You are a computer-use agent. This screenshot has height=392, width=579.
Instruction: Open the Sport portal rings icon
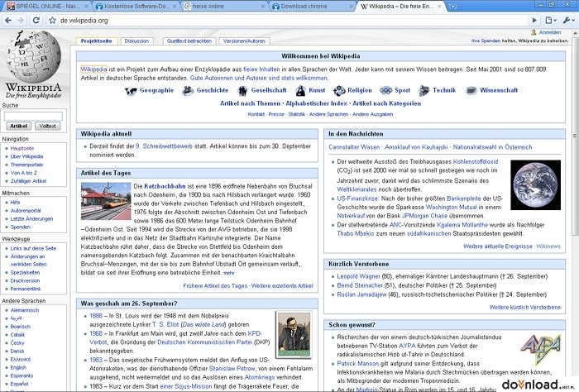[x=386, y=90]
